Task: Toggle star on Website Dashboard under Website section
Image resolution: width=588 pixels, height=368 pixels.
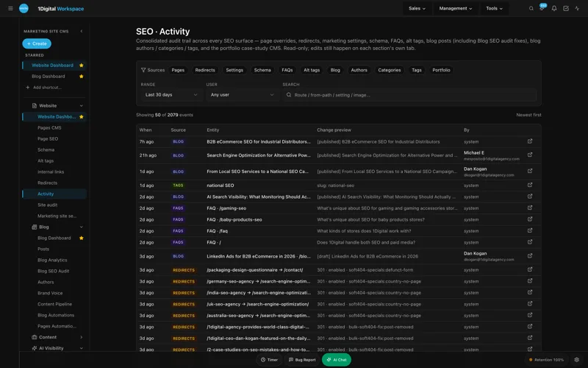Action: 82,117
